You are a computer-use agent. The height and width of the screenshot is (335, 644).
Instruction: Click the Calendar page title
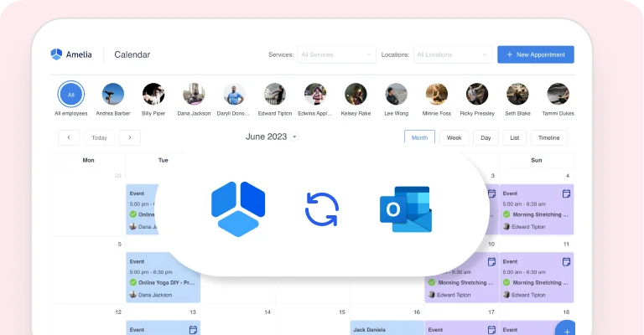pos(132,54)
